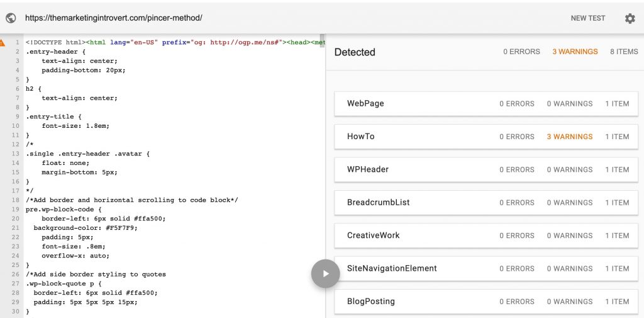Expand the SiteNavigationElement result card
This screenshot has height=318, width=644.
coord(486,268)
